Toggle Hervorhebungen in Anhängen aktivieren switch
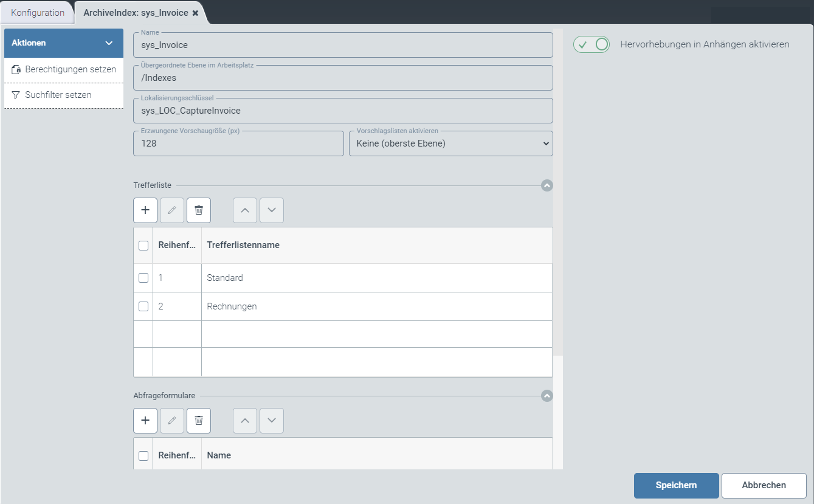Screen dimensions: 814x504 (592, 44)
